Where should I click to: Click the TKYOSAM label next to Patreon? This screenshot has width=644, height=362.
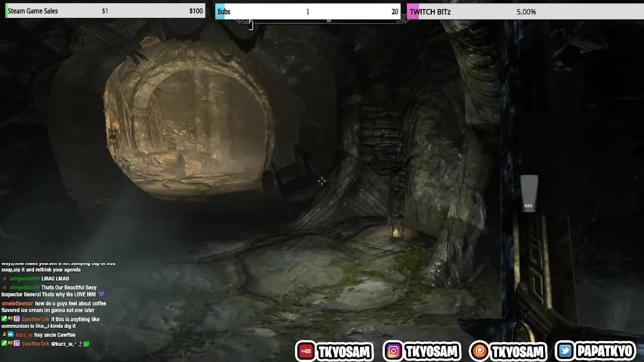tap(517, 352)
